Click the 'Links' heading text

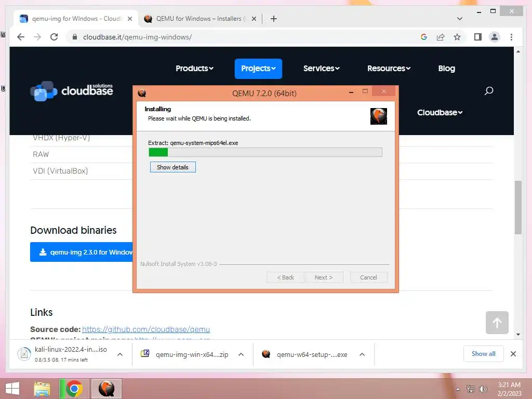tap(42, 312)
